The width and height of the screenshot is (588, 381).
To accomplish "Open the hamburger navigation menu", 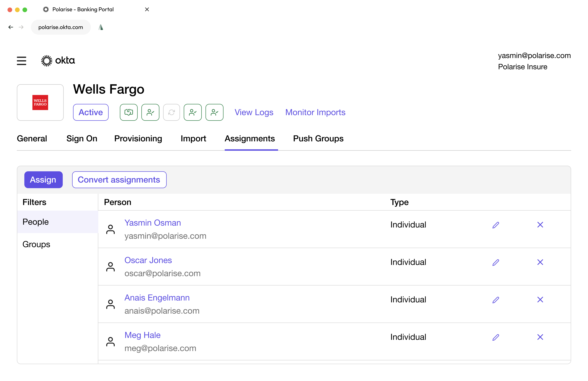I will click(22, 61).
